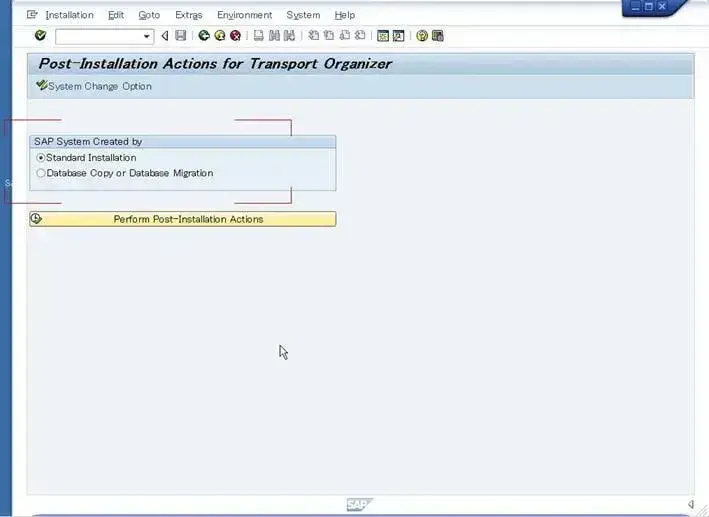This screenshot has width=709, height=517.
Task: Click the Print icon
Action: pyautogui.click(x=259, y=35)
